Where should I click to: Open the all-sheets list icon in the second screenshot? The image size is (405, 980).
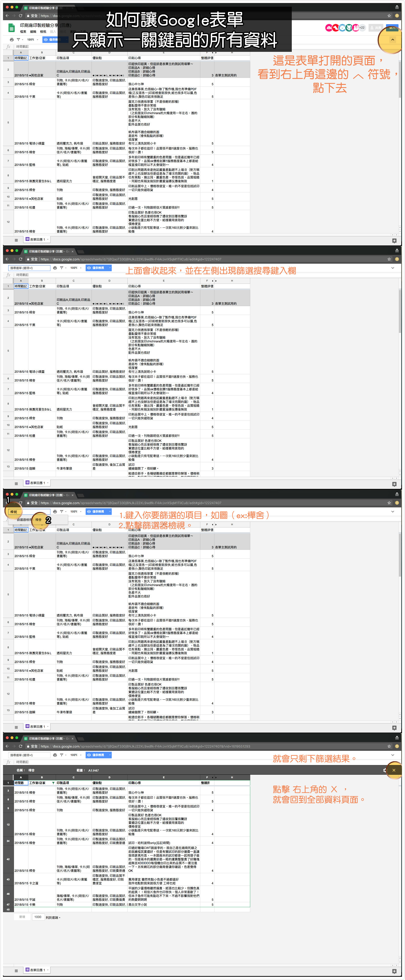pos(16,484)
